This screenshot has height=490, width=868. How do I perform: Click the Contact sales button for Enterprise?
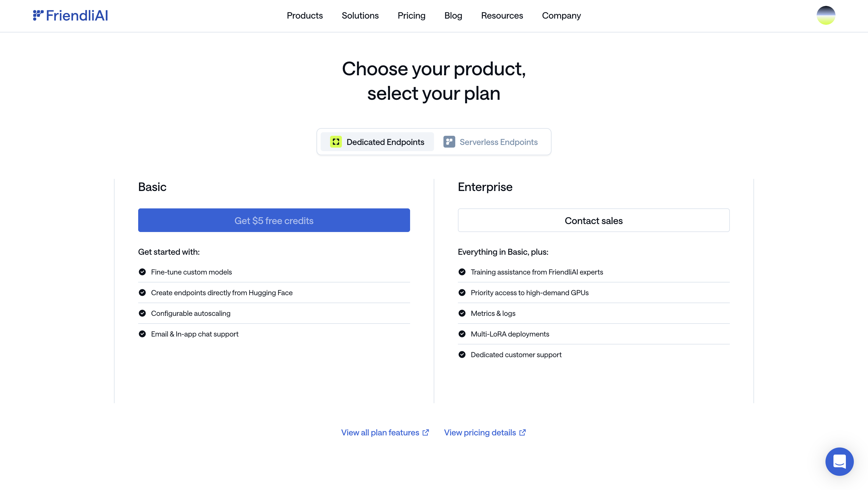tap(593, 220)
